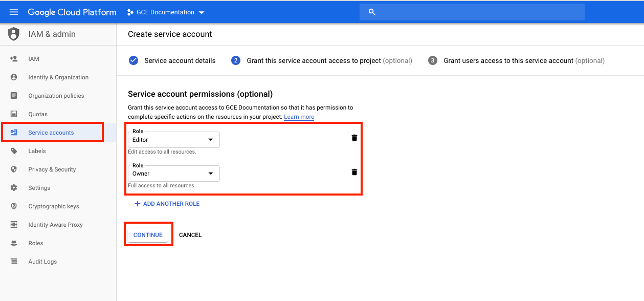Viewport: 644px width, 301px height.
Task: Click the Google Cloud Platform logo text
Action: pos(72,12)
